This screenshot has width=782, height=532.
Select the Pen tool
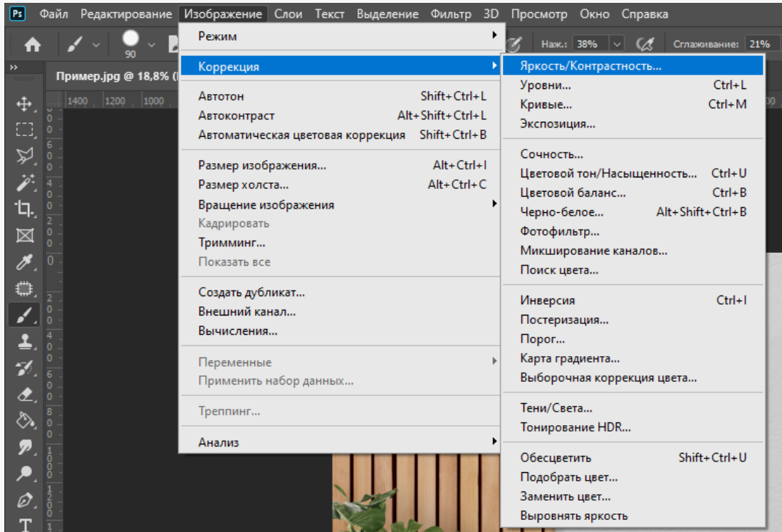click(24, 499)
